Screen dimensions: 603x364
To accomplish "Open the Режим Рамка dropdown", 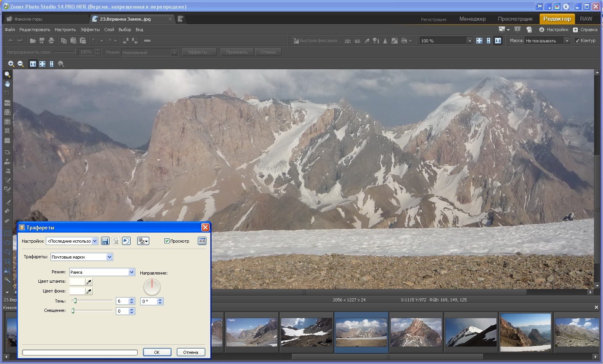I will pyautogui.click(x=102, y=272).
